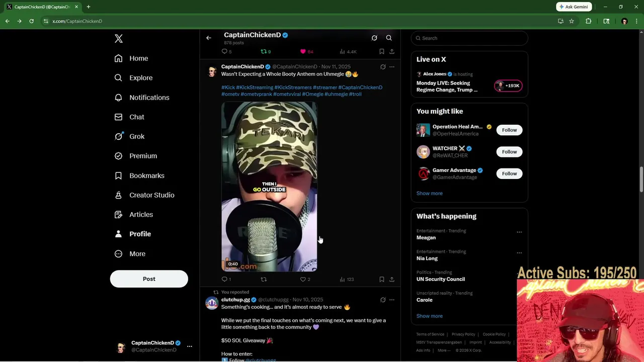Open Grok explain icon on Booty Anthem post

[x=383, y=67]
